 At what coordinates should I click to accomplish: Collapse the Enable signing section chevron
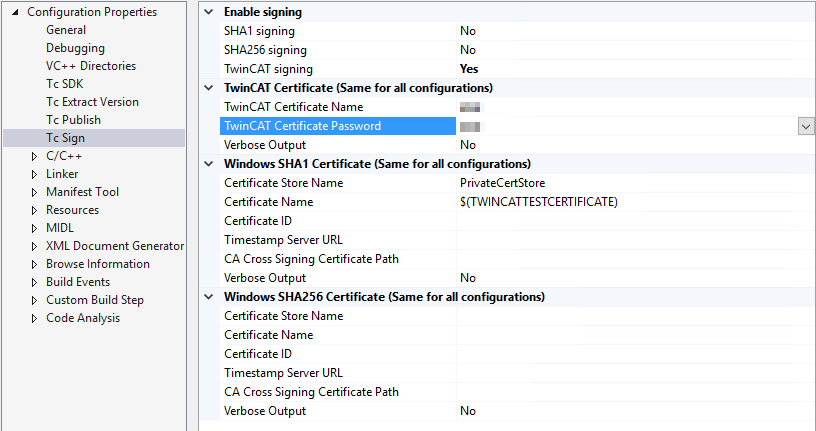[x=209, y=12]
